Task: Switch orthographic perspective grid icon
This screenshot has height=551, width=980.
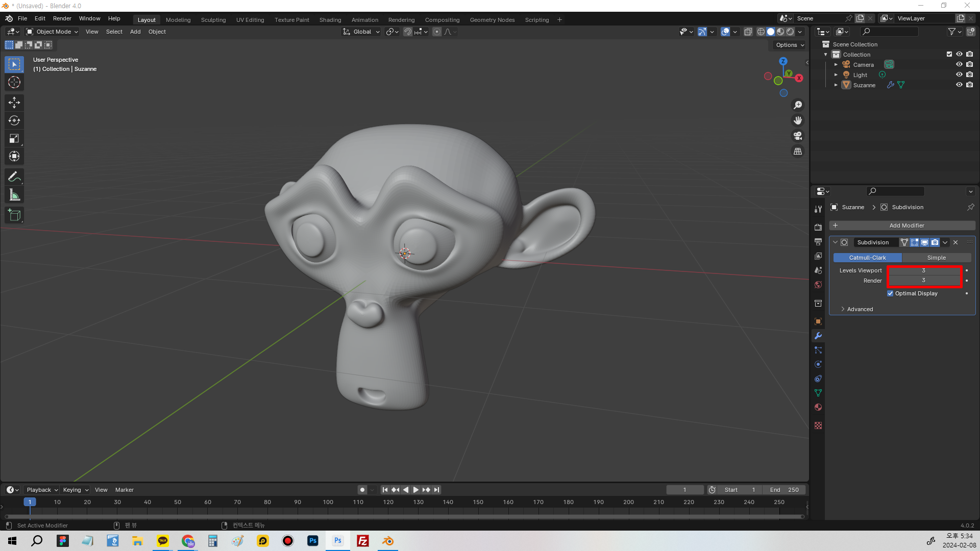Action: click(798, 152)
